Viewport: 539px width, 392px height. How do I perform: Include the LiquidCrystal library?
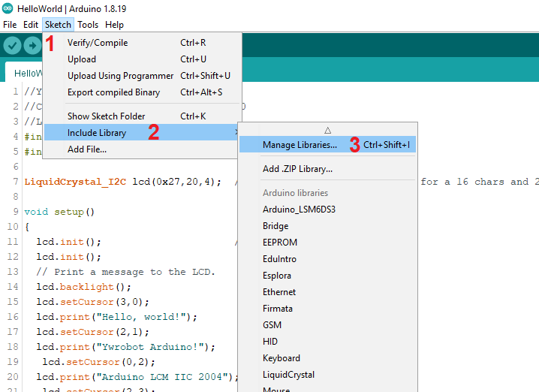(288, 375)
